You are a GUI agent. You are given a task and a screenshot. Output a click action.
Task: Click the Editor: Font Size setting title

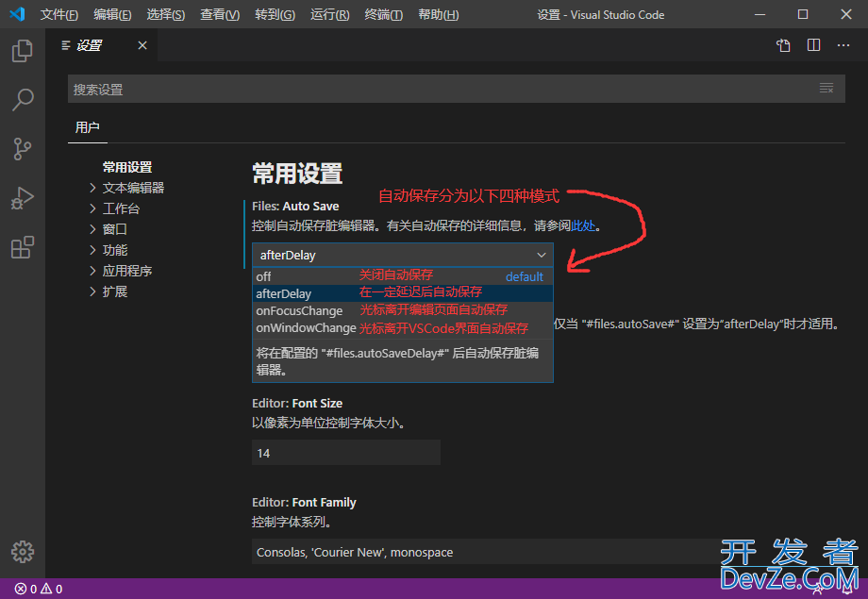296,404
